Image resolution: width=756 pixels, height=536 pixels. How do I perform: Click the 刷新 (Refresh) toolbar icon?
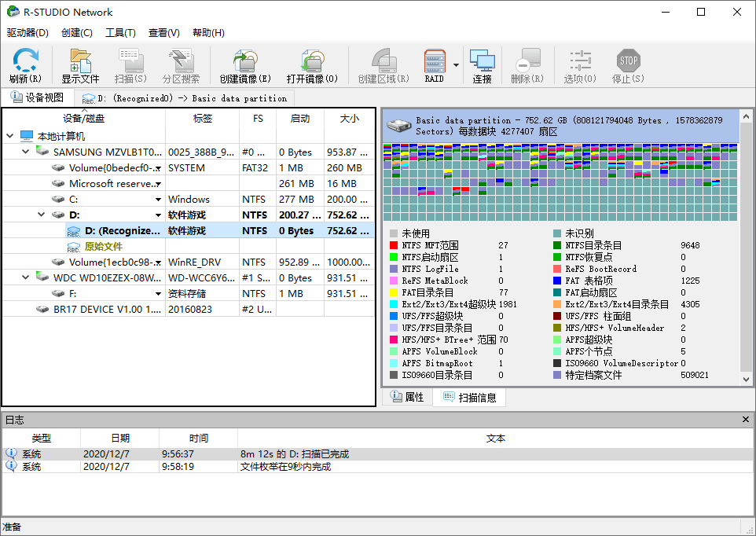[25, 61]
